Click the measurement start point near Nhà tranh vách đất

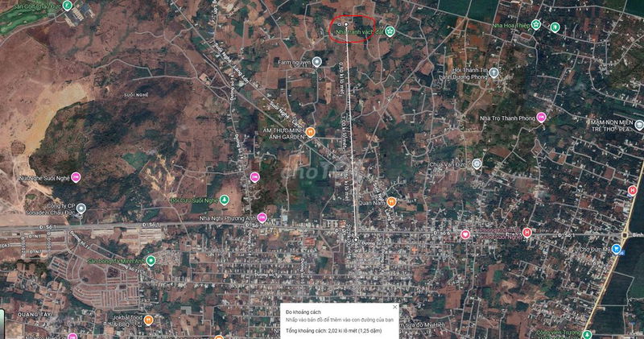(346, 24)
